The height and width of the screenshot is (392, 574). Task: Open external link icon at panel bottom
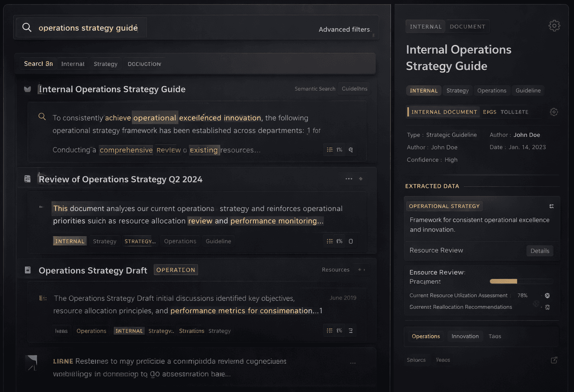pyautogui.click(x=554, y=360)
